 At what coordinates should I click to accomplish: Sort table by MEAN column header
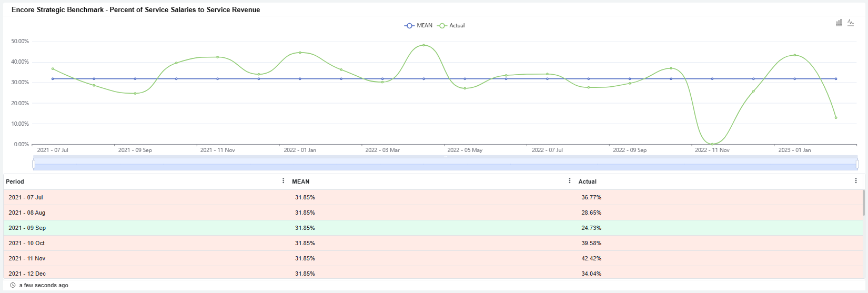pos(300,181)
